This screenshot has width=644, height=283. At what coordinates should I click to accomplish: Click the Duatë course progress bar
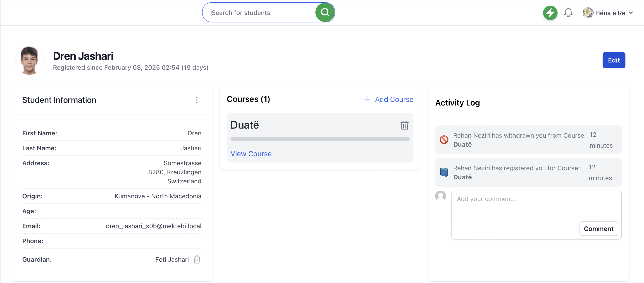pos(320,139)
